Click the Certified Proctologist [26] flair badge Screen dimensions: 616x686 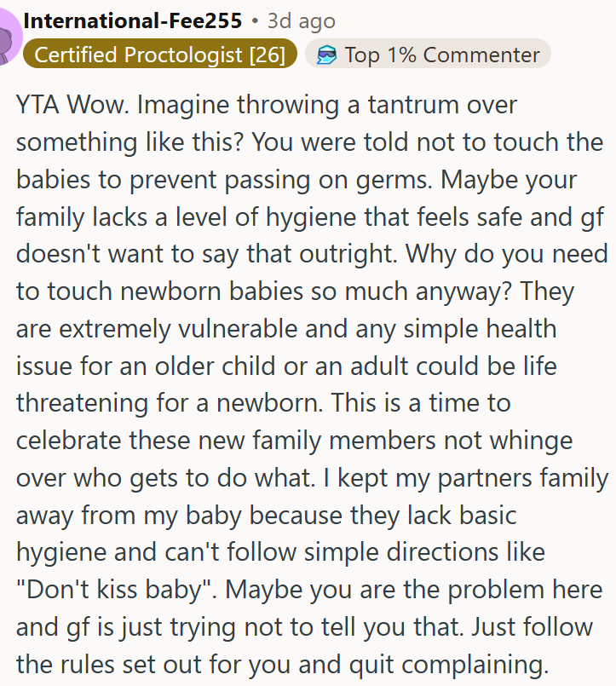pyautogui.click(x=159, y=55)
